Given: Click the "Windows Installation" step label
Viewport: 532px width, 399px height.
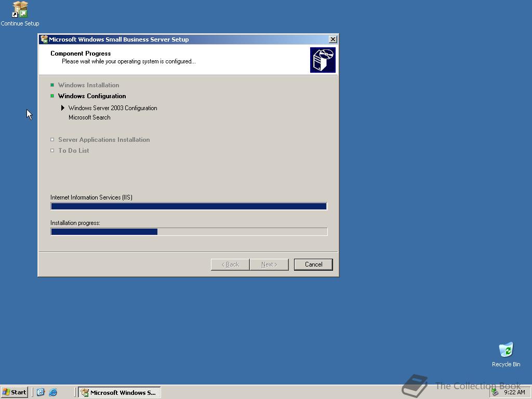Looking at the screenshot, I should point(88,85).
